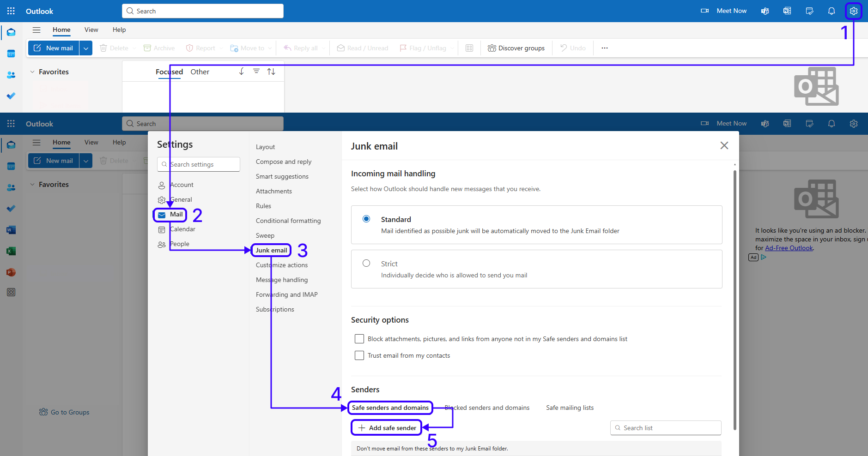Click Add safe sender button
The image size is (868, 456).
(387, 428)
